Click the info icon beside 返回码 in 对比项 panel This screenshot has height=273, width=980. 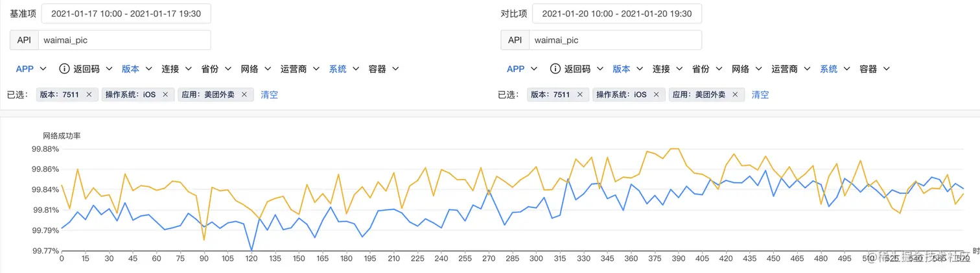[555, 69]
